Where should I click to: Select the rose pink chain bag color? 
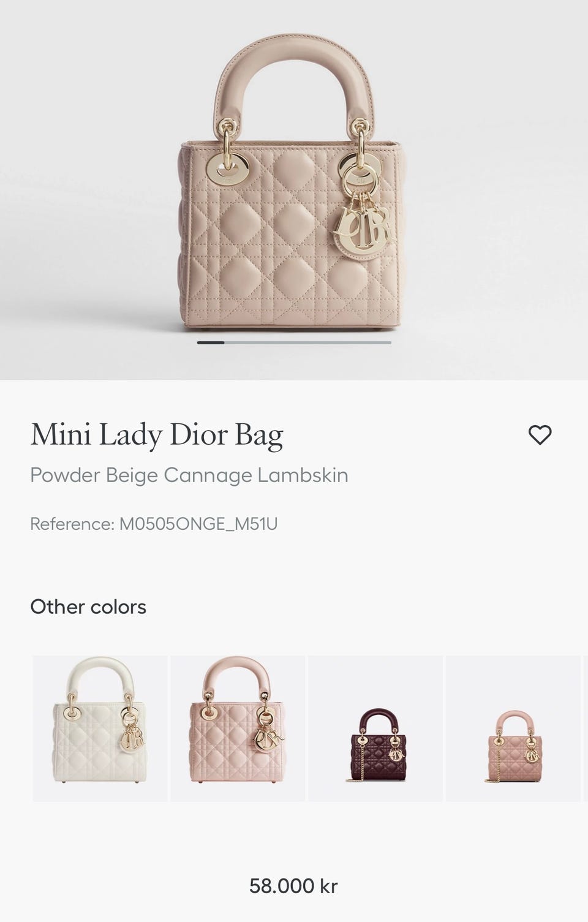point(513,728)
